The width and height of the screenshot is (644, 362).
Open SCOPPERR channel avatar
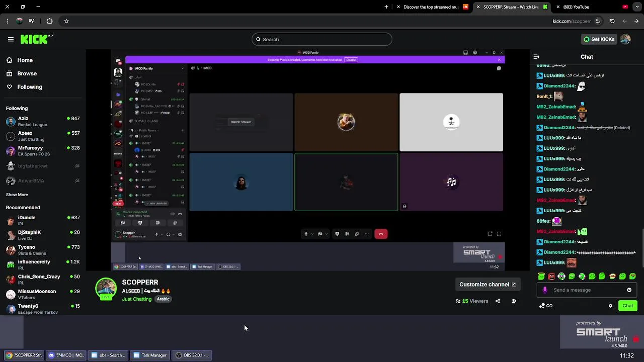[106, 288]
